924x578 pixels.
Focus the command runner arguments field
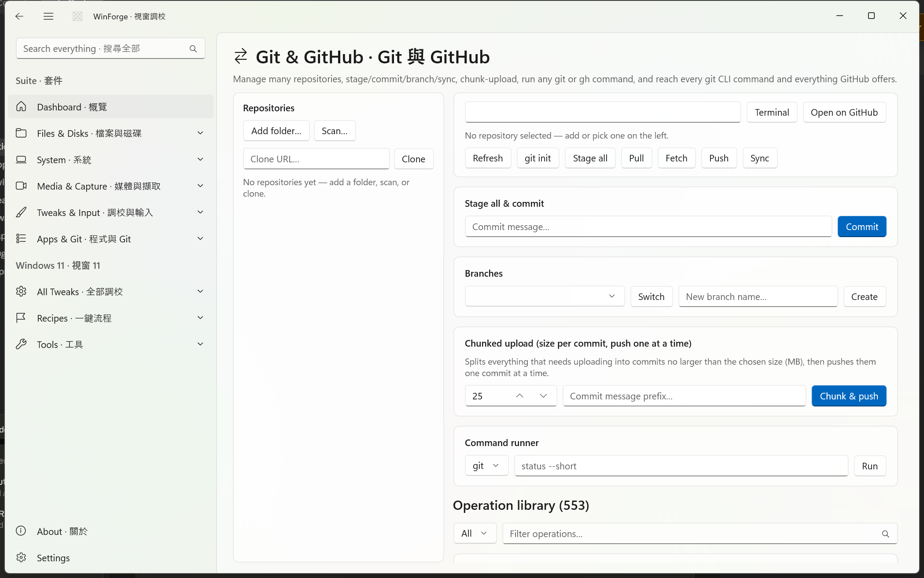(681, 466)
